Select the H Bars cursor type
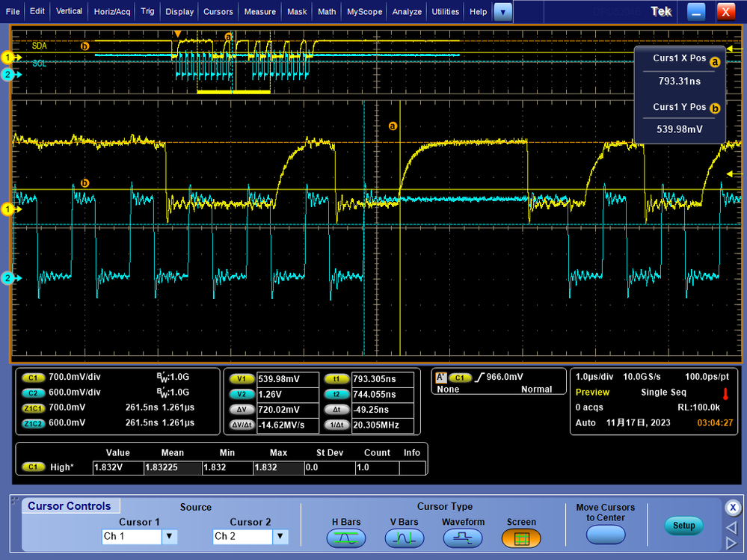The width and height of the screenshot is (747, 560). [x=345, y=537]
